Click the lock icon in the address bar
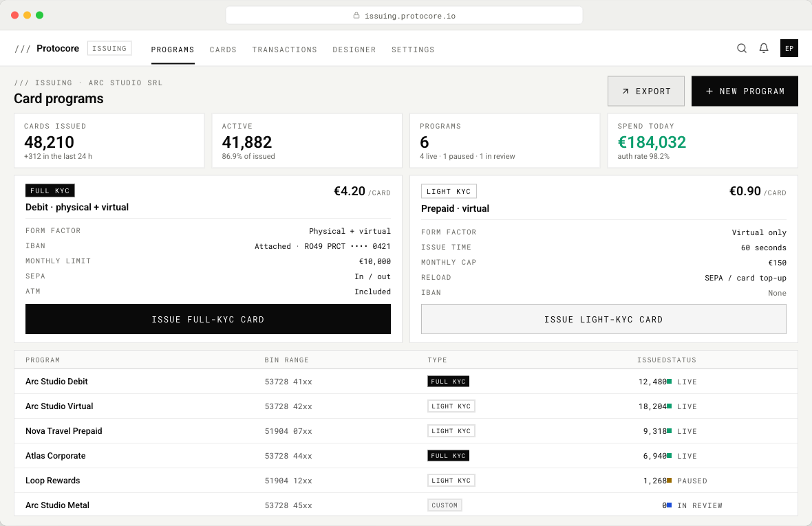The height and width of the screenshot is (526, 812). 356,16
